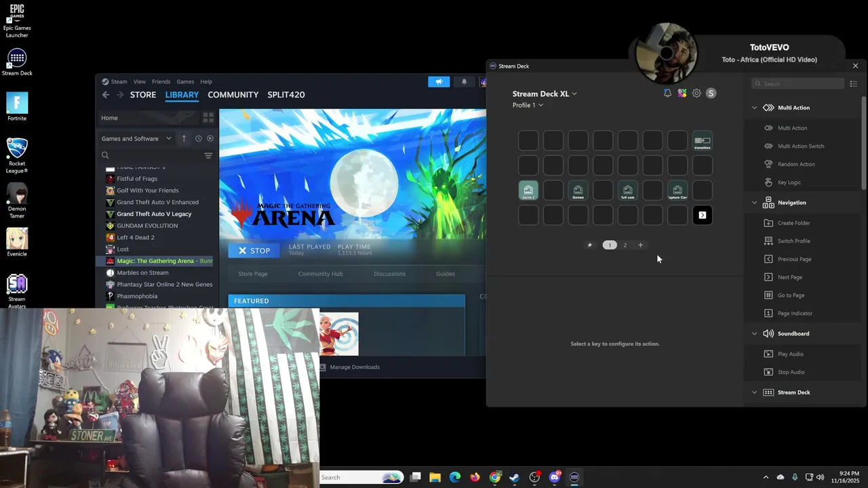Choose the Play Audio action
The image size is (868, 488).
coord(790,354)
